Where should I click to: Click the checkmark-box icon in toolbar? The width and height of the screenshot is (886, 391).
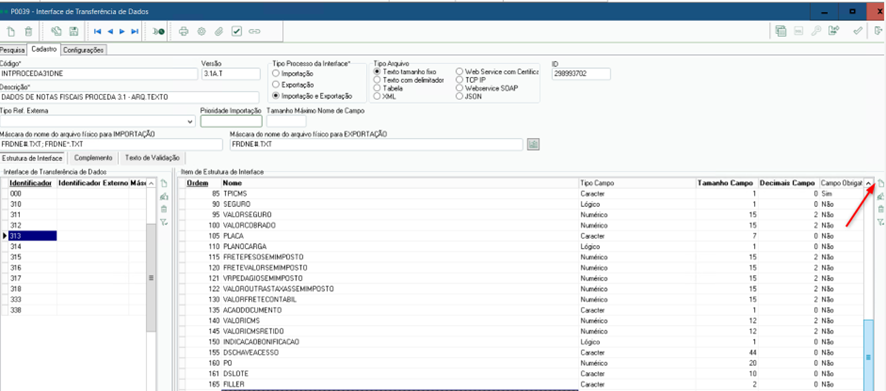click(237, 32)
